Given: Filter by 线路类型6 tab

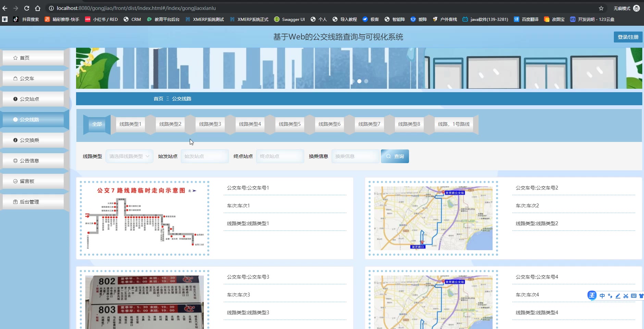Looking at the screenshot, I should pos(329,124).
